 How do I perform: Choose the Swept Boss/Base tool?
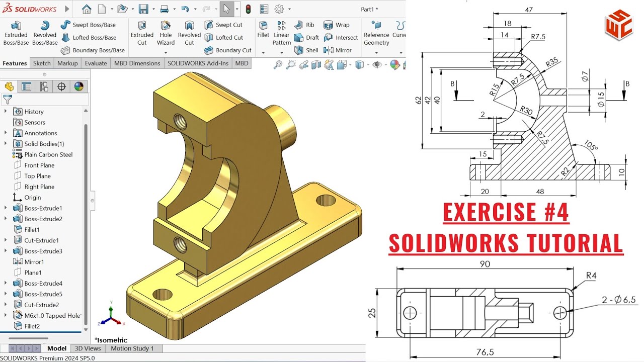88,25
